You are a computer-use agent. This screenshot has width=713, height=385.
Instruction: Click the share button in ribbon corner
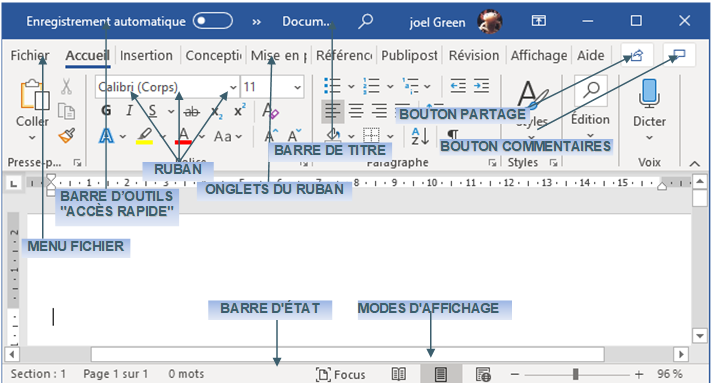[637, 55]
